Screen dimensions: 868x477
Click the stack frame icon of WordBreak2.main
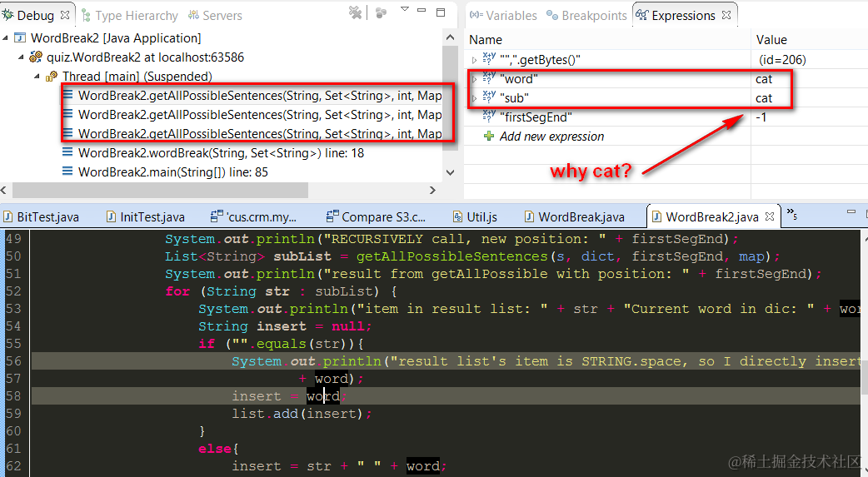(67, 171)
